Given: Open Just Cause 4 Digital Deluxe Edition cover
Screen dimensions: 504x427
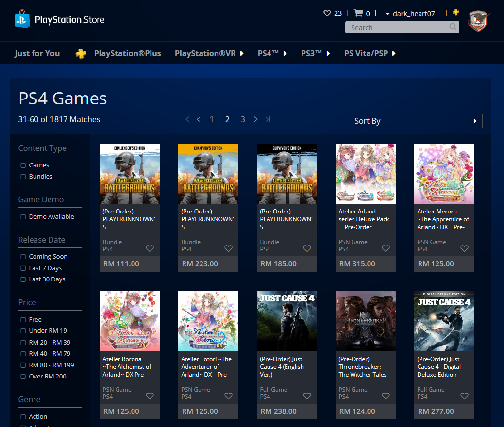Looking at the screenshot, I should (444, 321).
